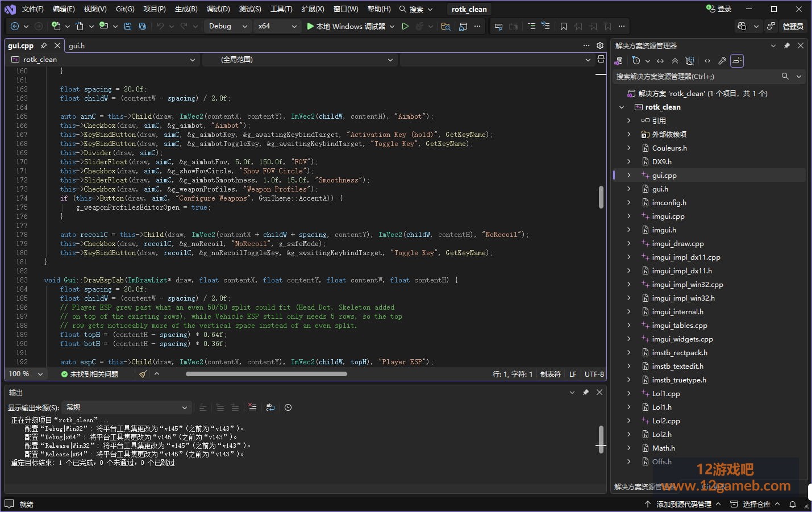
Task: Click the editor horizontal scrollbar thumb
Action: click(266, 374)
